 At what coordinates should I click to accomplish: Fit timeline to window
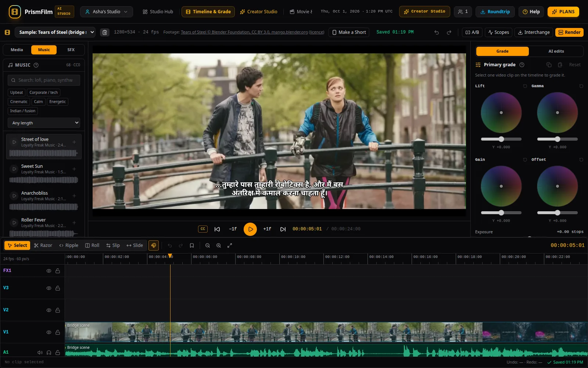point(230,245)
